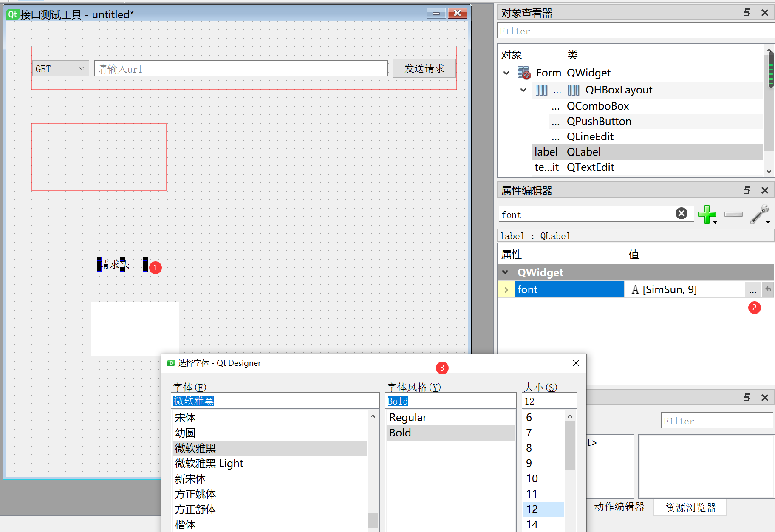Expand the font property row
Screen dimensions: 775x532
(x=506, y=290)
